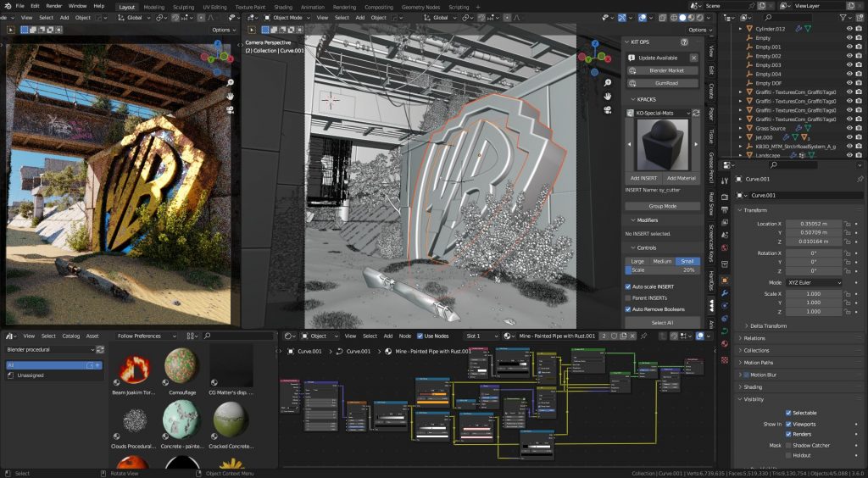The image size is (868, 478).
Task: Open Output properties printer tab
Action: click(x=725, y=210)
